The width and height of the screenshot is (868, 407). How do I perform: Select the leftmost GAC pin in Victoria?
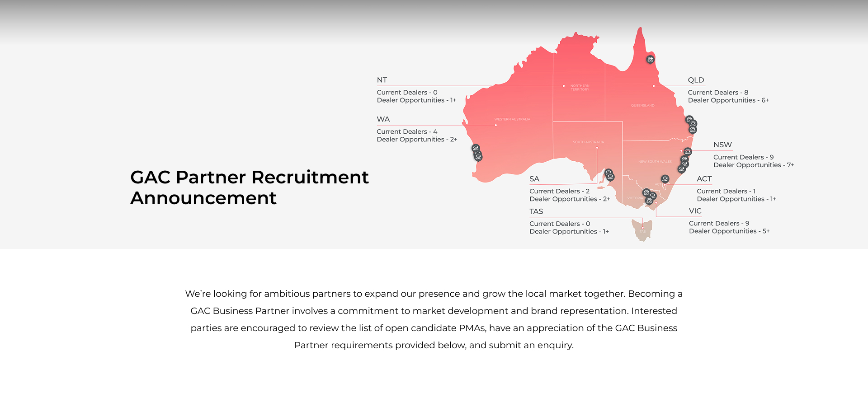pos(646,192)
